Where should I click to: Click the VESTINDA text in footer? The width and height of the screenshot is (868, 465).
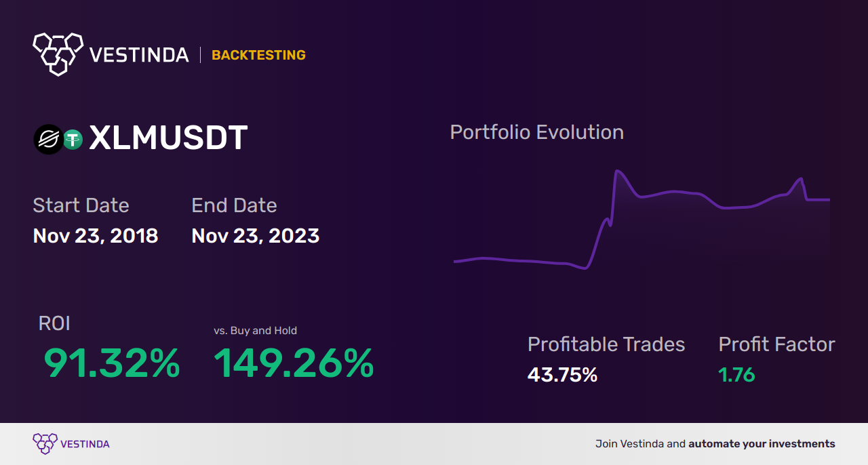click(x=85, y=444)
